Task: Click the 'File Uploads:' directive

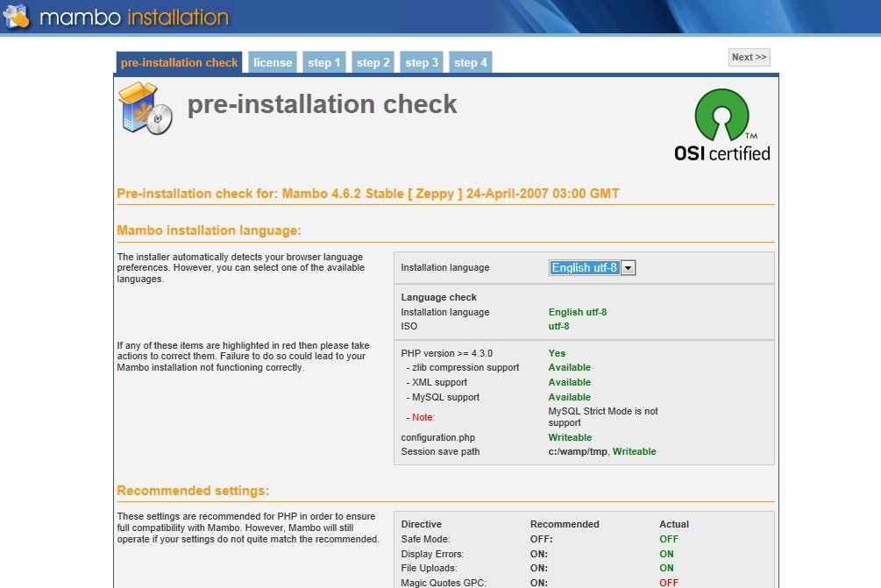Action: (x=429, y=569)
